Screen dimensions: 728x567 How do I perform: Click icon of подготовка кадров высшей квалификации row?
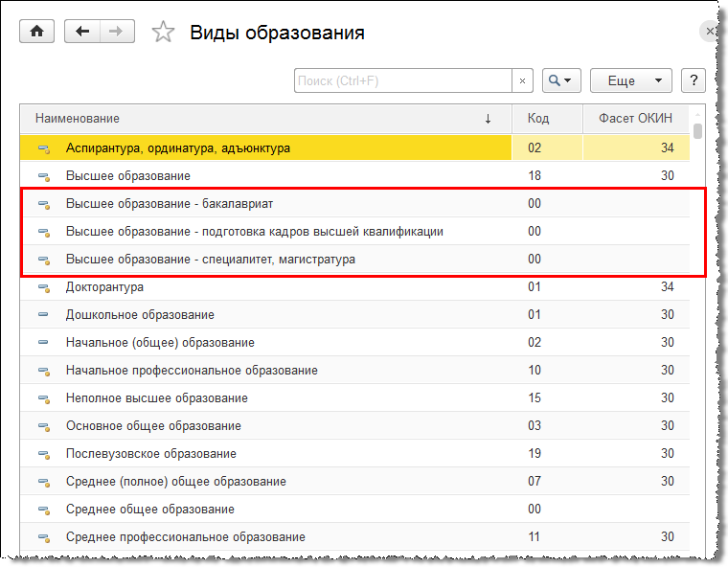(44, 232)
